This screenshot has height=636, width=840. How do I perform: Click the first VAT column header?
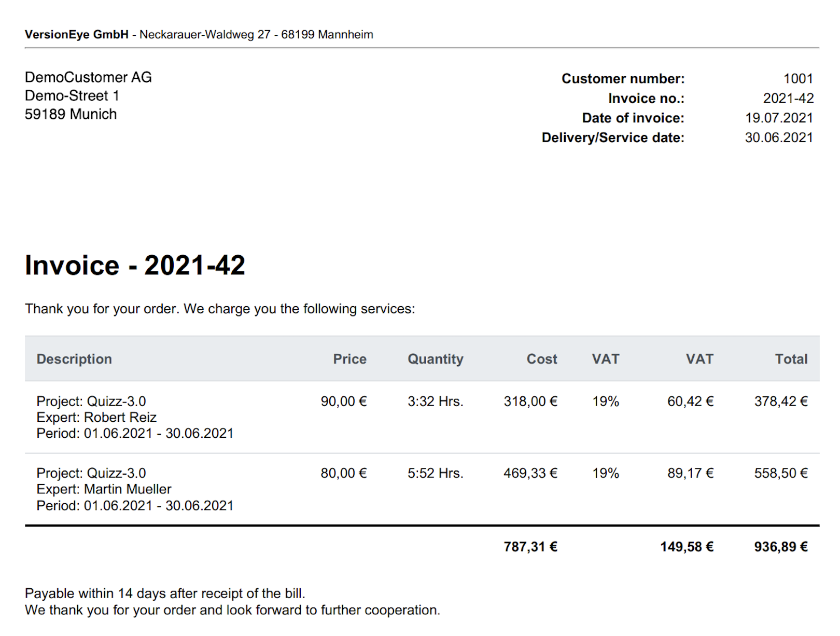(x=606, y=358)
